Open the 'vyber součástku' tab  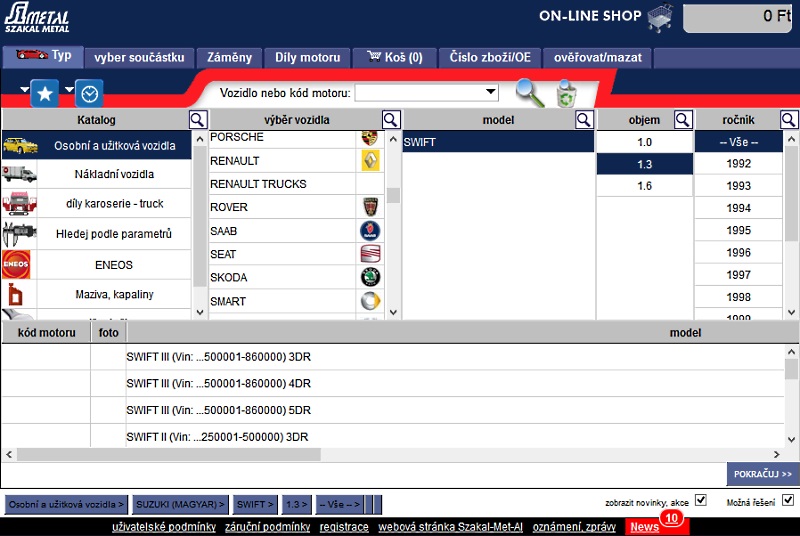(139, 58)
